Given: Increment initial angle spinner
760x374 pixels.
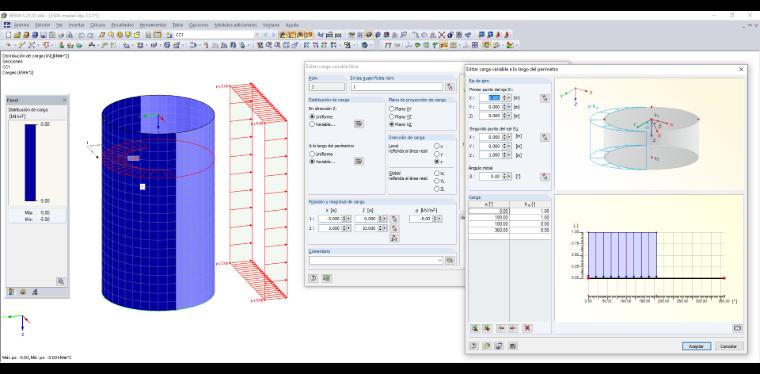Looking at the screenshot, I should (x=504, y=175).
